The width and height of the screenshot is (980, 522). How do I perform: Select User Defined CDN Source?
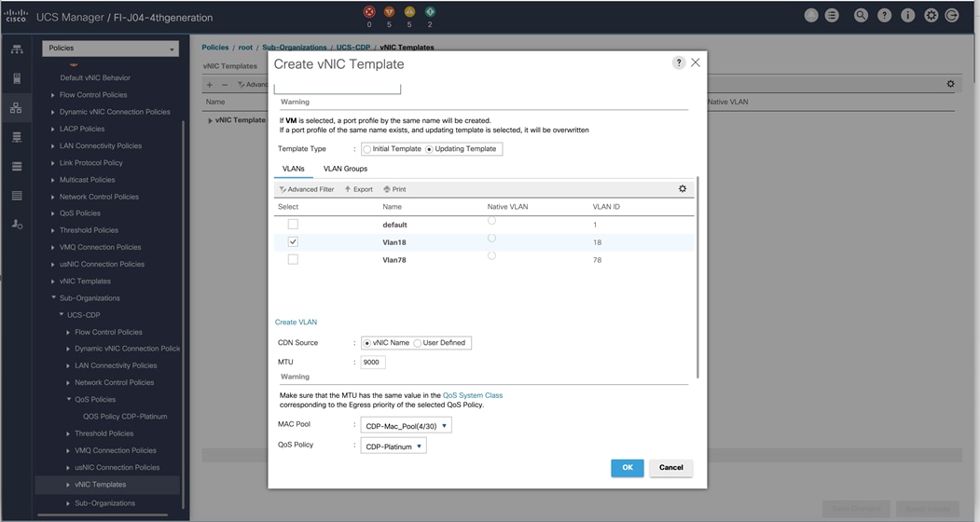[x=418, y=343]
